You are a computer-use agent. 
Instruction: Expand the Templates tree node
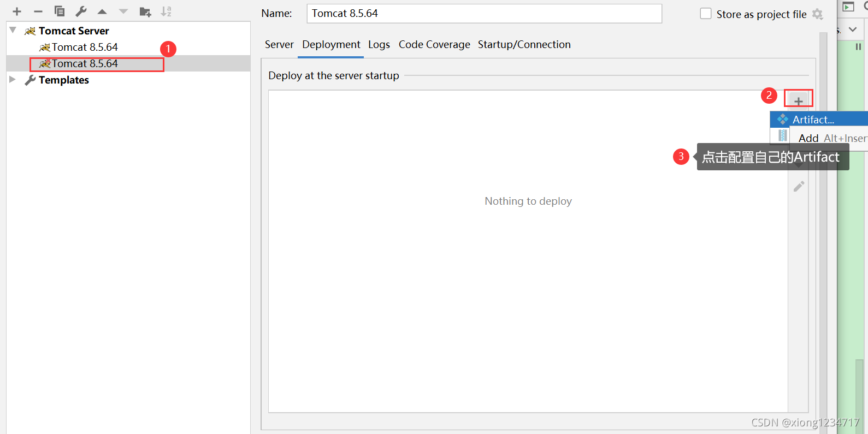click(13, 80)
